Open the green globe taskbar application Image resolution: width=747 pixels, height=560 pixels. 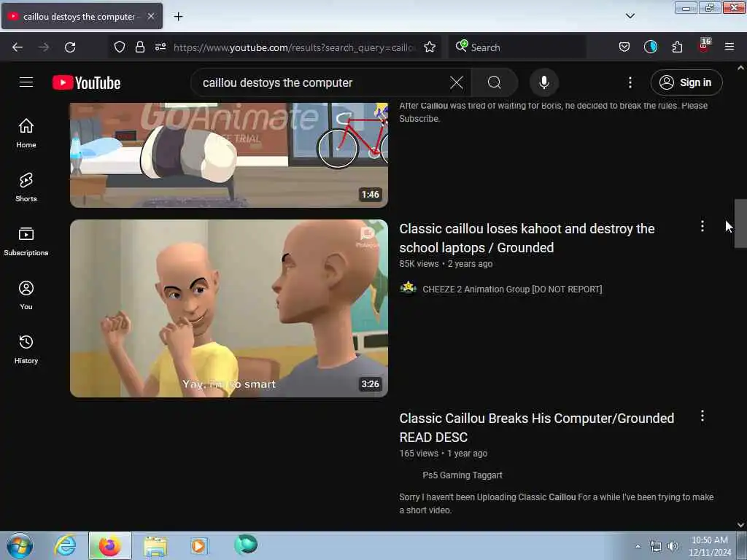[x=246, y=545]
